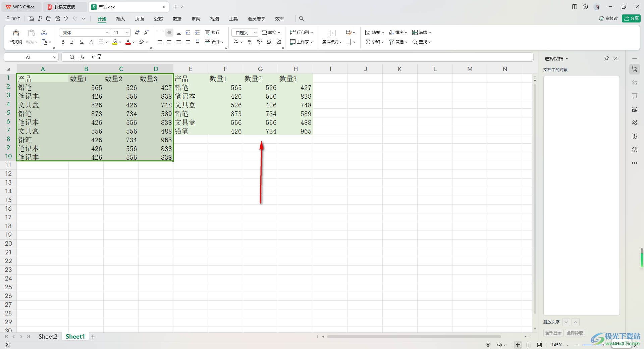Viewport: 644px width, 349px height.
Task: Open the number format (自定义) dropdown
Action: tap(255, 33)
